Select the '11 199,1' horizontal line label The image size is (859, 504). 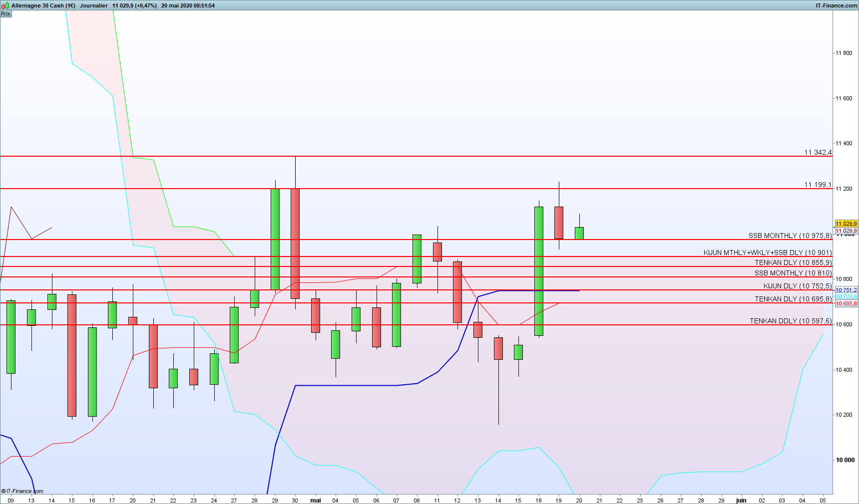coord(818,185)
